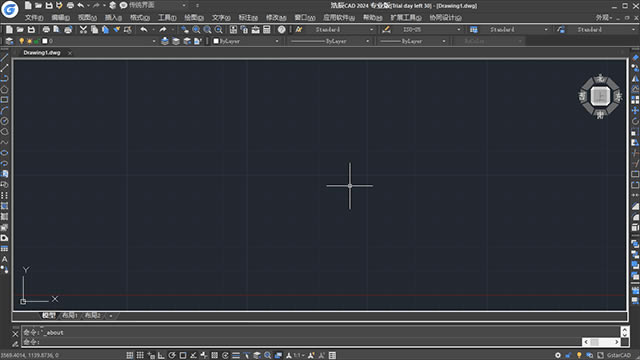Switch to the 布局2 layout tab

coord(93,316)
